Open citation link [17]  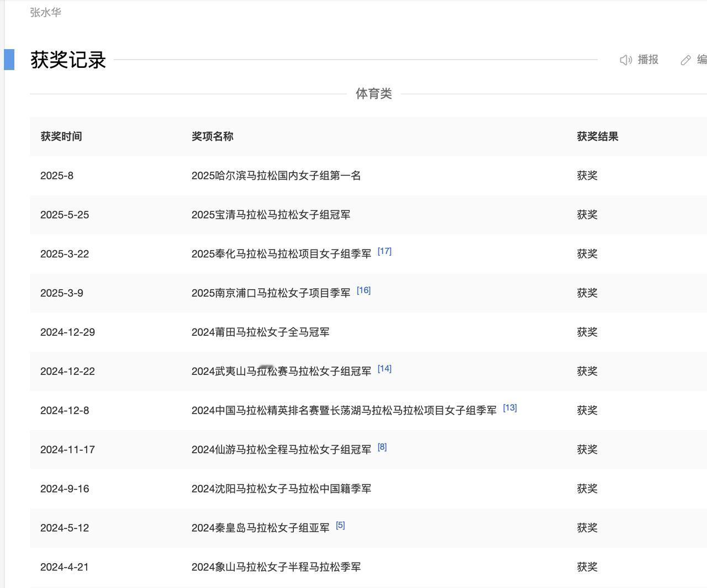point(384,251)
